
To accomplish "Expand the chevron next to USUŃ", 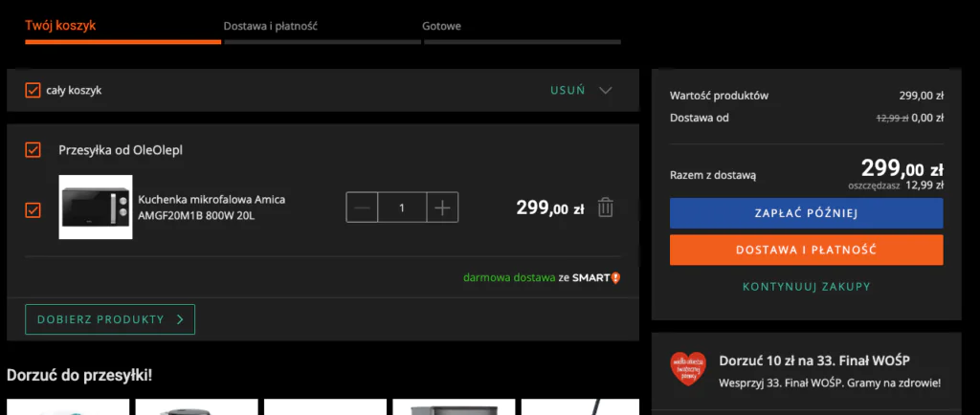I will (605, 91).
